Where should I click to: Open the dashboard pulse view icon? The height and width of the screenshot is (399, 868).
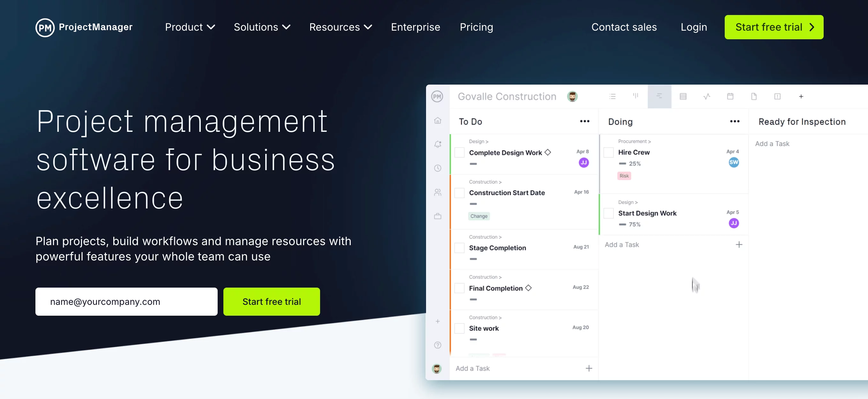click(707, 96)
